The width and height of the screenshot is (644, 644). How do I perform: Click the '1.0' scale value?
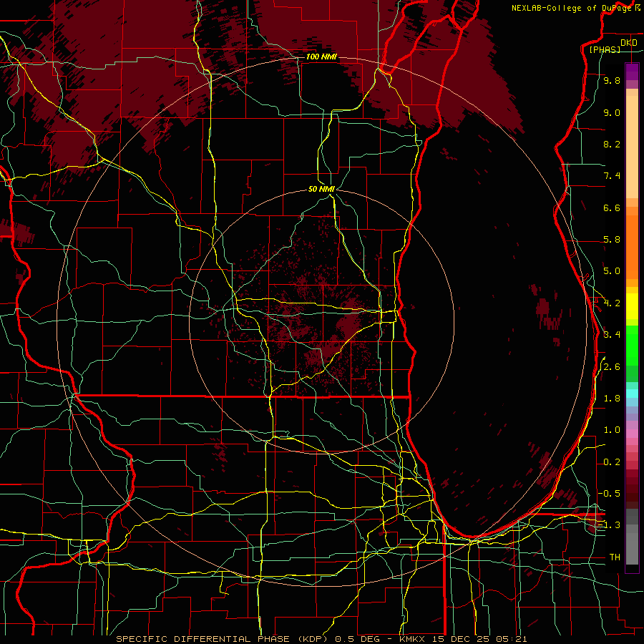pos(612,430)
